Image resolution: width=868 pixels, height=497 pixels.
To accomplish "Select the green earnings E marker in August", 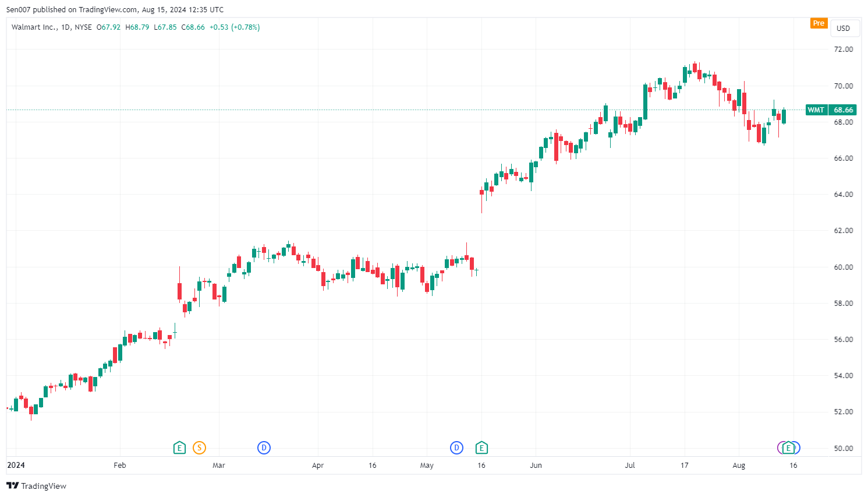I will pos(789,447).
